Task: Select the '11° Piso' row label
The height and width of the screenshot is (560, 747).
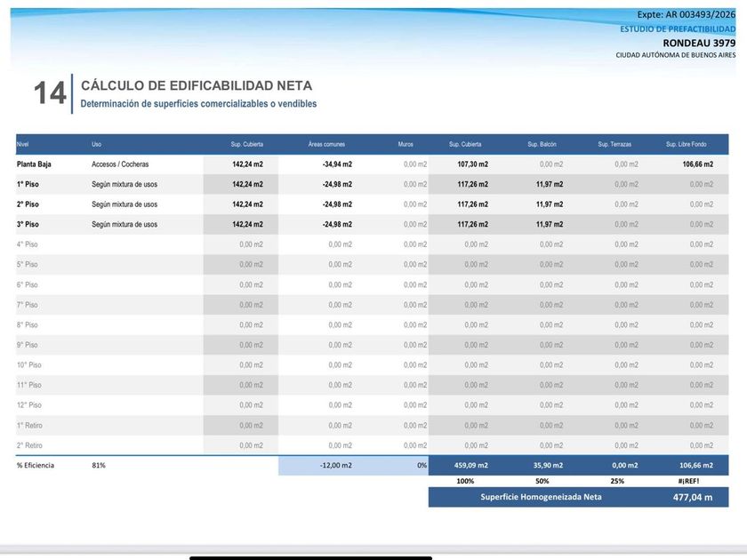Action: pos(29,385)
